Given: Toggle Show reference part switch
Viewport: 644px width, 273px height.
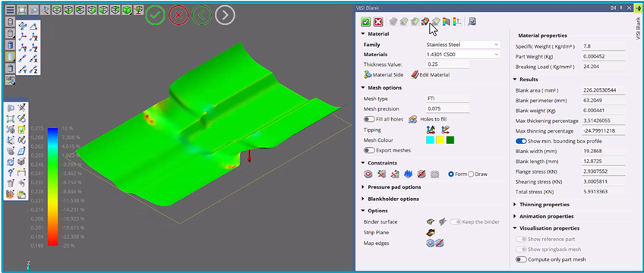Looking at the screenshot, I should click(521, 239).
